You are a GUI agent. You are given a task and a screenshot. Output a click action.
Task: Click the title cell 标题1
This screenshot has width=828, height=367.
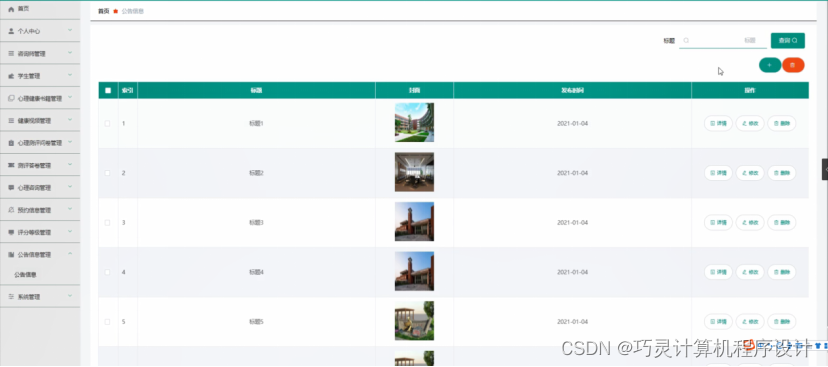click(x=256, y=124)
